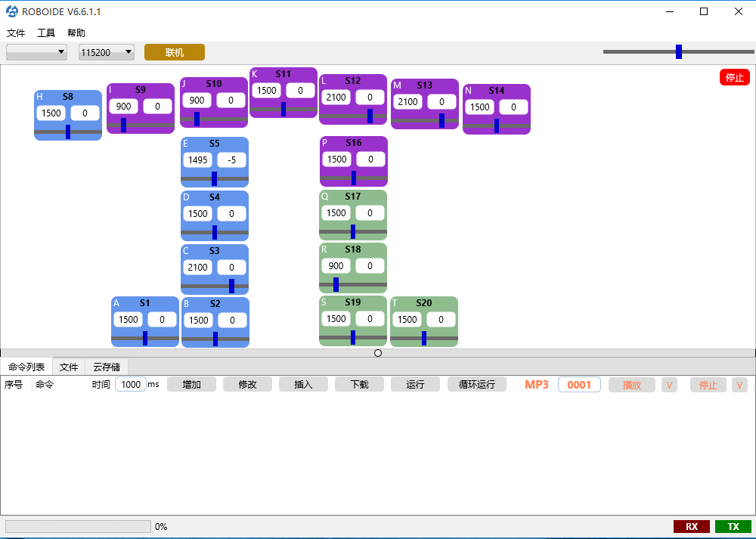756x539 pixels.
Task: Click the circular splitter handle above the tabs
Action: [378, 353]
